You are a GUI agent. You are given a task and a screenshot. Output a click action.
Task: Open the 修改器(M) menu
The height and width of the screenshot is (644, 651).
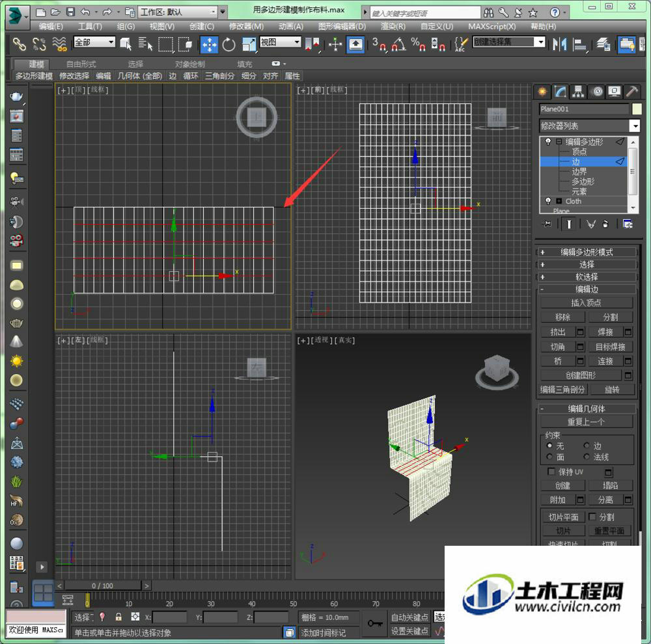[246, 27]
